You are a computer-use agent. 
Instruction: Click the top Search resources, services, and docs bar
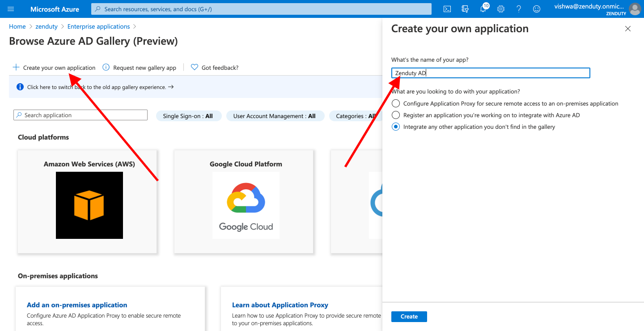tap(261, 9)
